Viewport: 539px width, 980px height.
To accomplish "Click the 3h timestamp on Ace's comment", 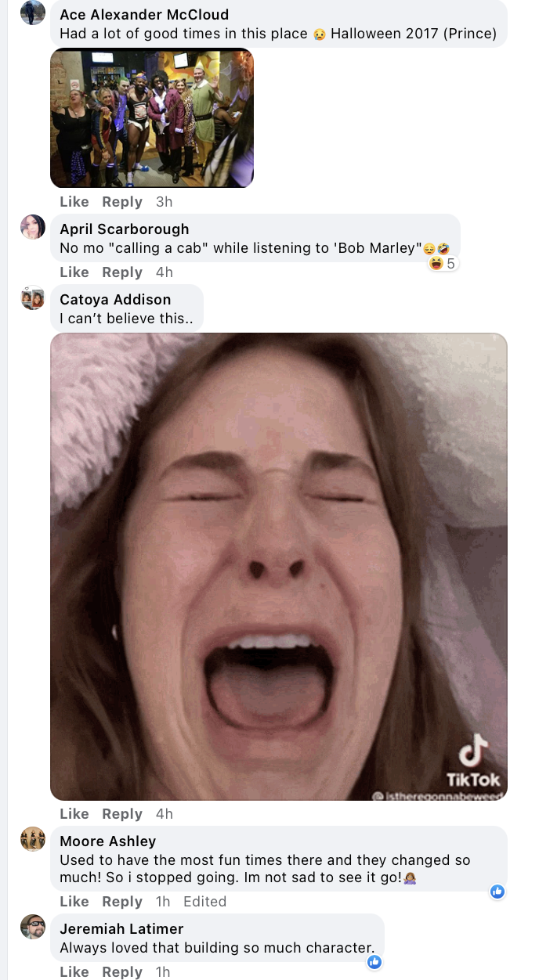I will (164, 202).
